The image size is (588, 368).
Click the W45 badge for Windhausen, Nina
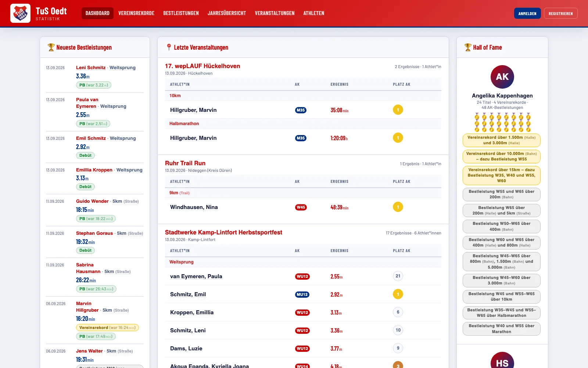[x=301, y=207]
